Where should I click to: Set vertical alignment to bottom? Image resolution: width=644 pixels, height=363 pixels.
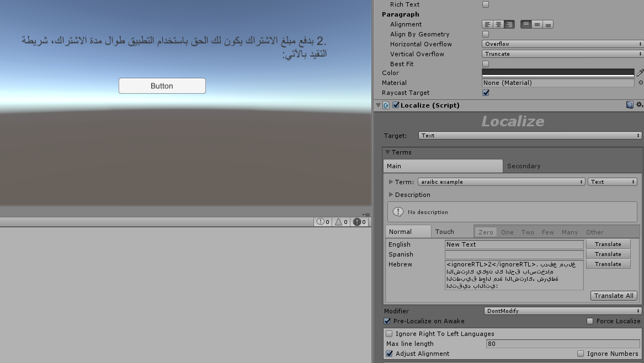[548, 24]
